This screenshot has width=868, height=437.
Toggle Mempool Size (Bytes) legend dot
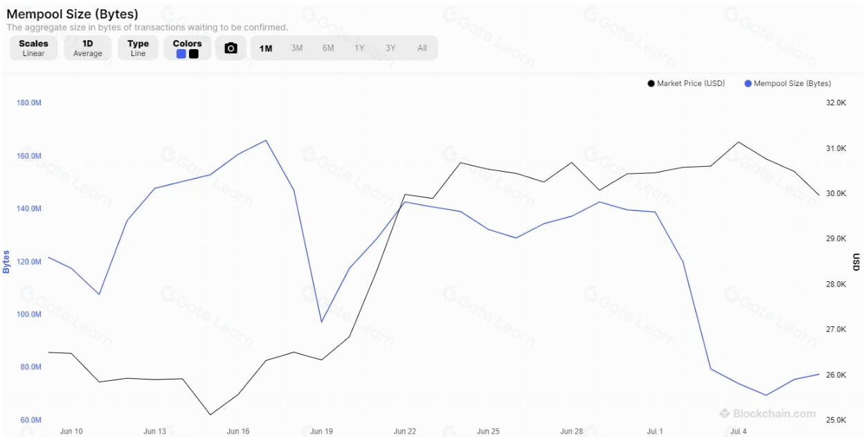click(x=748, y=84)
